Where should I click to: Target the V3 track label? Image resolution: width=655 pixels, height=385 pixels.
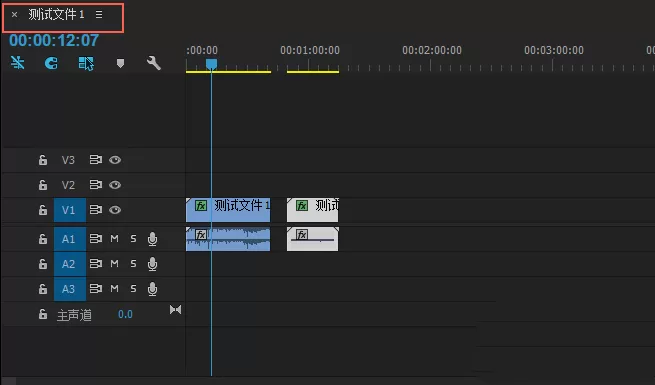coord(68,160)
